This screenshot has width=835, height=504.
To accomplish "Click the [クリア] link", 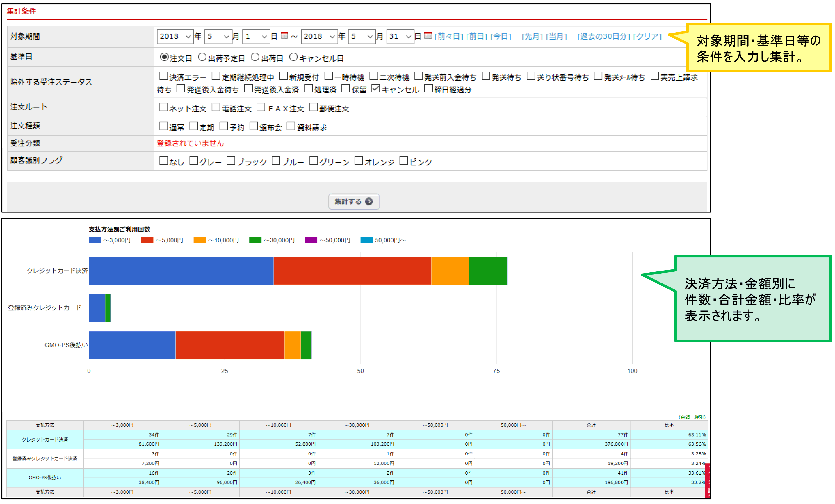I will [x=647, y=36].
